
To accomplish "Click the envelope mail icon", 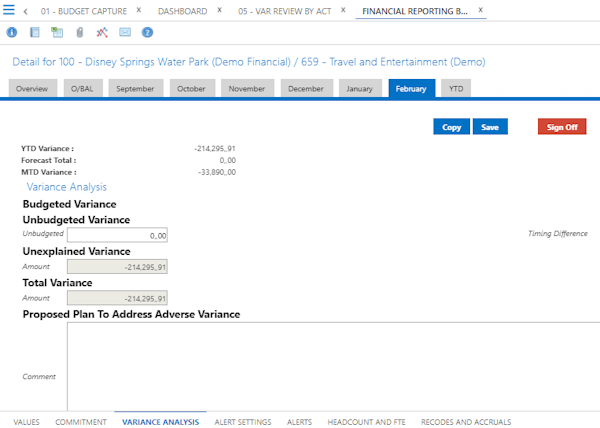I will [x=125, y=33].
